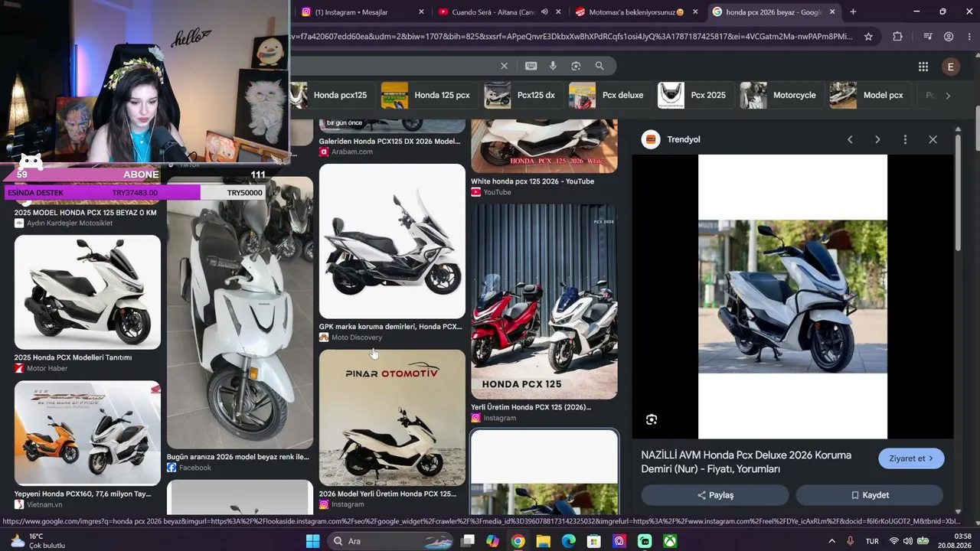
Task: Open a new browser tab
Action: (x=853, y=11)
